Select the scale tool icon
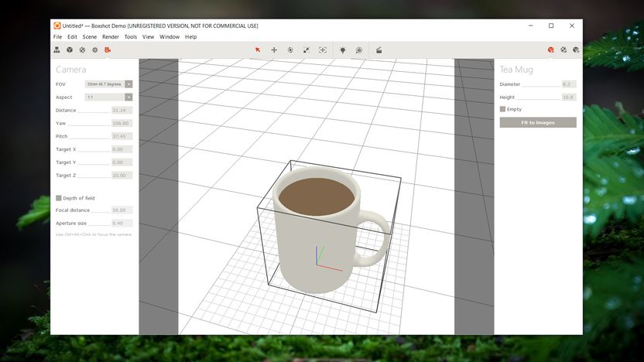644x362 pixels. click(307, 50)
